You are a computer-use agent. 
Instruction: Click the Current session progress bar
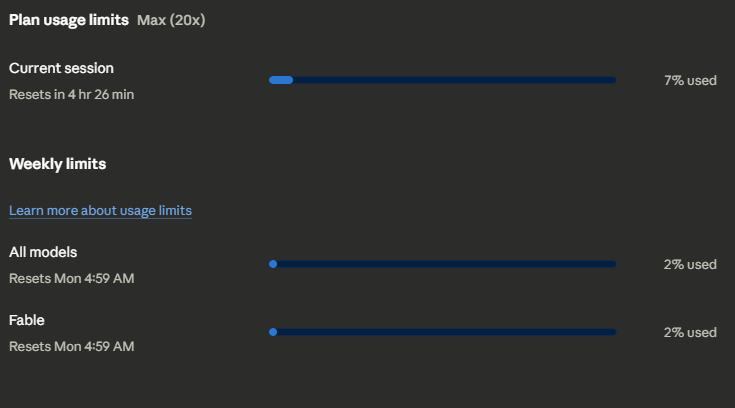[442, 80]
